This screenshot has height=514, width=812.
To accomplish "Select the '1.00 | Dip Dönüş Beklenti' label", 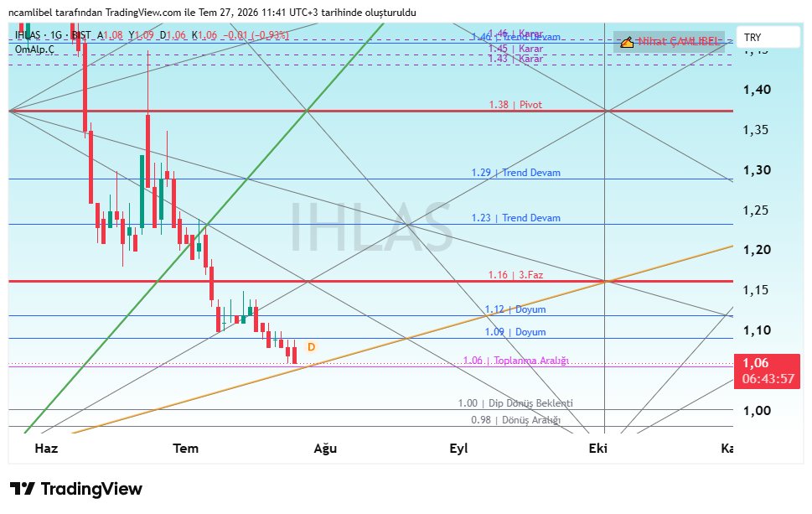I will (515, 403).
